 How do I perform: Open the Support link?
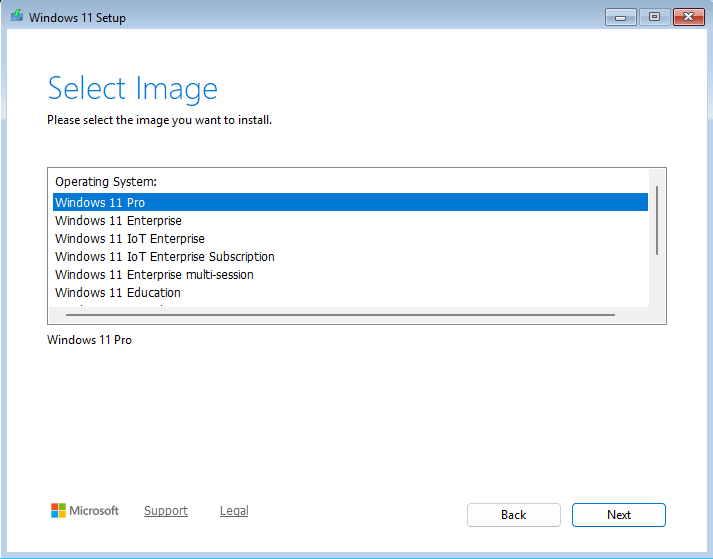pos(166,511)
